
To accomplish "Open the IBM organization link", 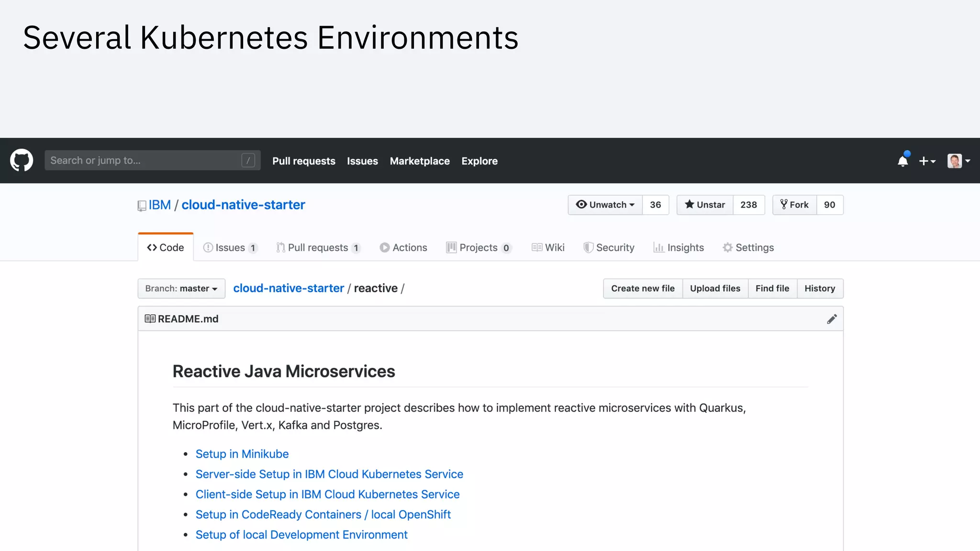I will click(160, 205).
